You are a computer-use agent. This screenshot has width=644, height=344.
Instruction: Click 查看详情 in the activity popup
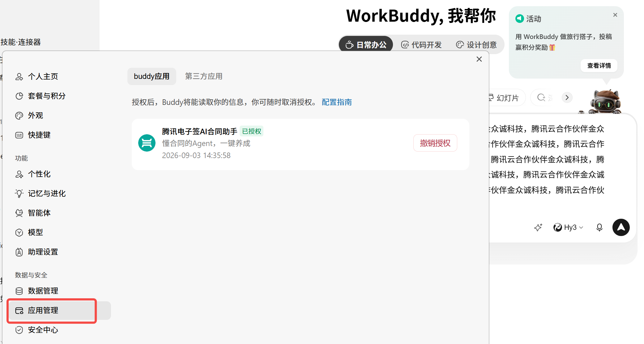pos(599,66)
